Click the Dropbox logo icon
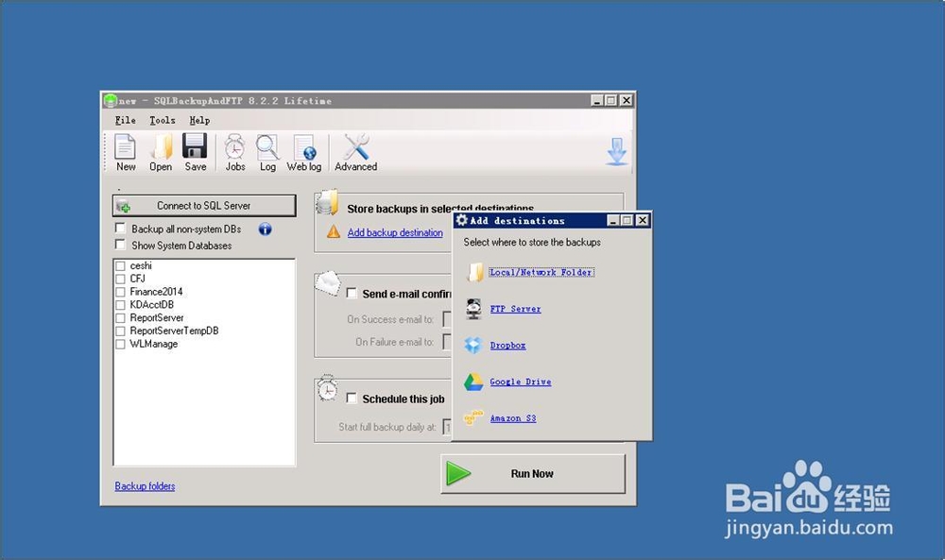This screenshot has width=945, height=560. pyautogui.click(x=473, y=345)
